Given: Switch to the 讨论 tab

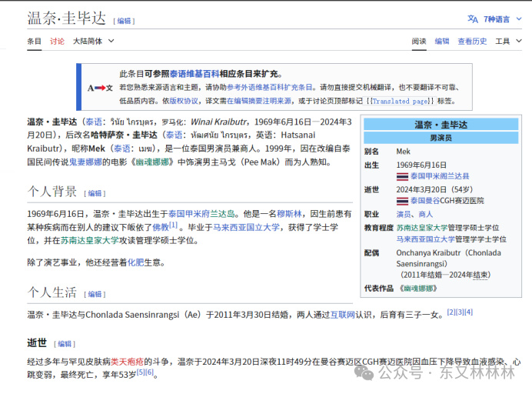Looking at the screenshot, I should 58,41.
